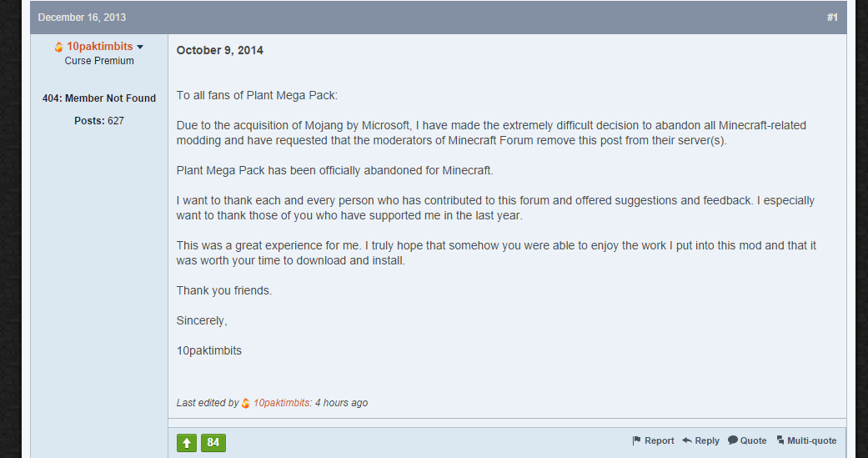Click 10paktimbits in the Last edited line

tap(281, 403)
